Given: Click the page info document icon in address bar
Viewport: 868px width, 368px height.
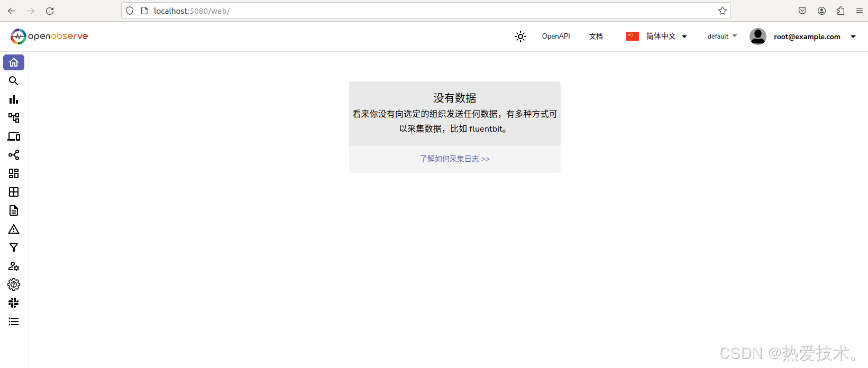Looking at the screenshot, I should [x=144, y=11].
